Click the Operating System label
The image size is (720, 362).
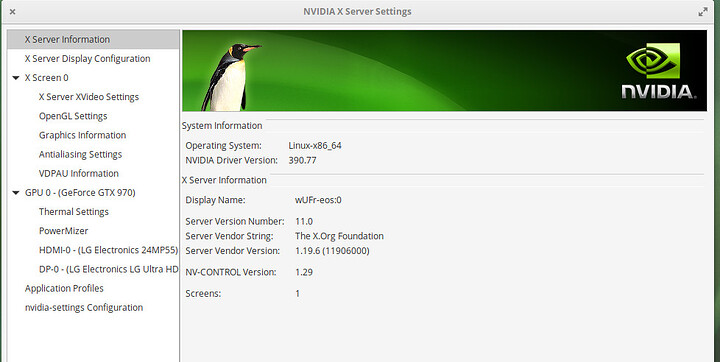[x=224, y=146]
